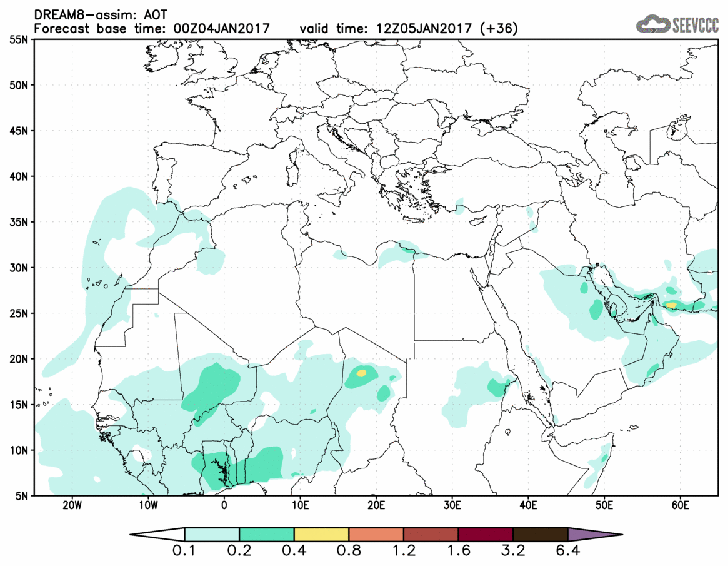Image resolution: width=728 pixels, height=566 pixels.
Task: Click the 1.2 colorbar value label
Action: click(x=404, y=551)
